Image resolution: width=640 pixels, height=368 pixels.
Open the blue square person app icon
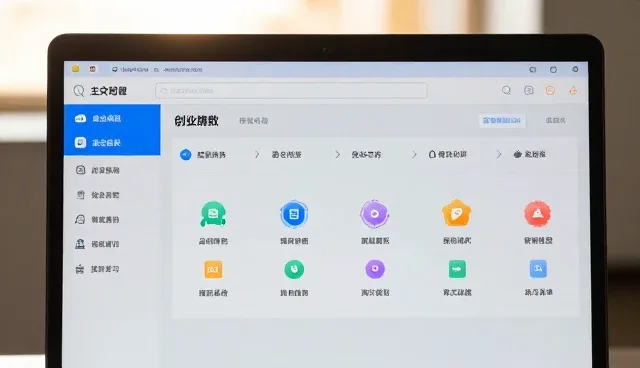coord(538,269)
